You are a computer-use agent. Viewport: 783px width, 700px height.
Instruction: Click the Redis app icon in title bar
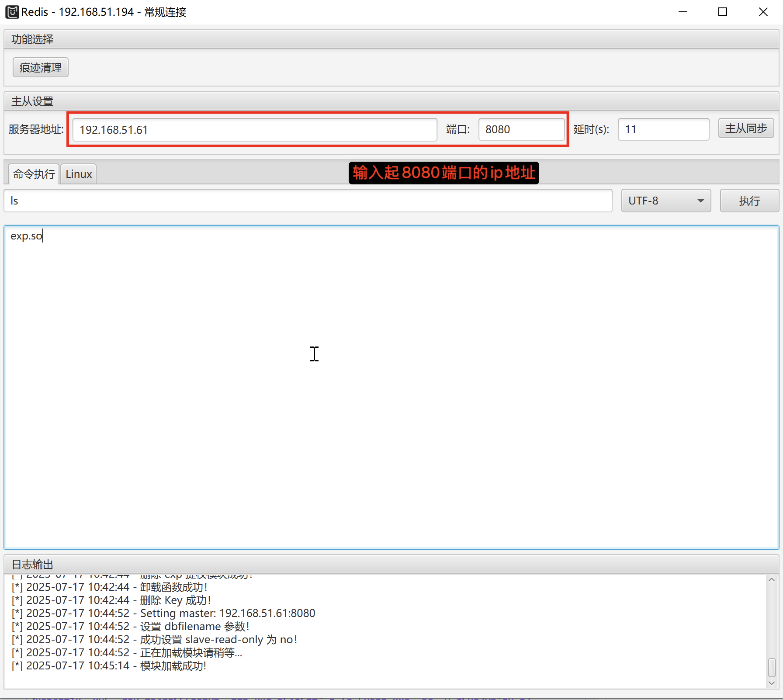pyautogui.click(x=12, y=12)
